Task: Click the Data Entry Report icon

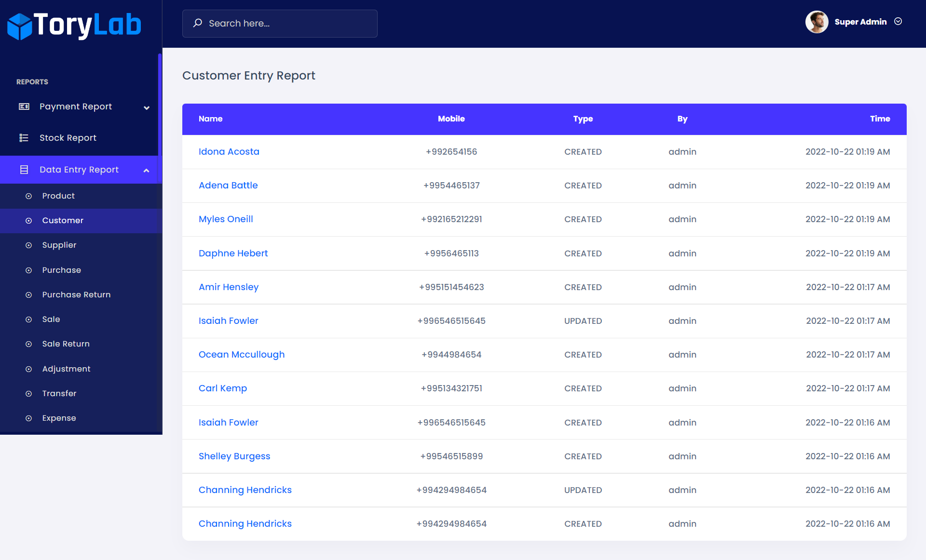Action: pos(24,170)
